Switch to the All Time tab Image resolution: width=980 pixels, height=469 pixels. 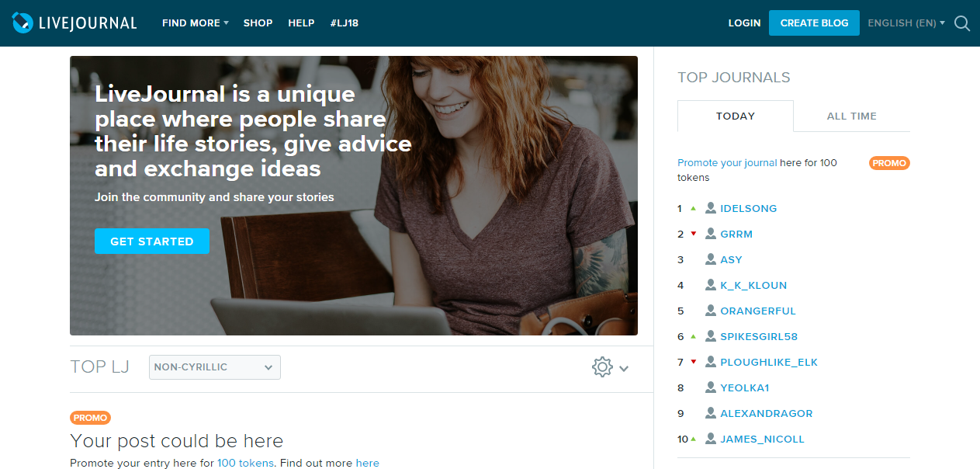click(852, 116)
